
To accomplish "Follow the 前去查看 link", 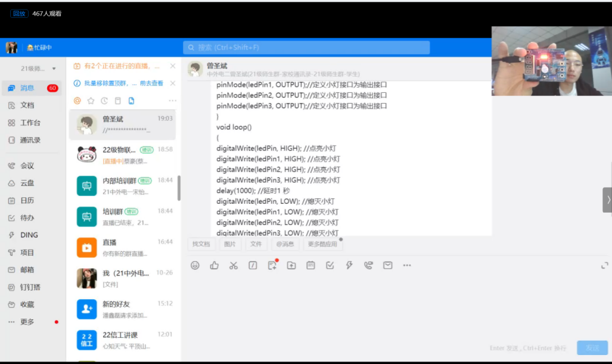I will tap(151, 83).
